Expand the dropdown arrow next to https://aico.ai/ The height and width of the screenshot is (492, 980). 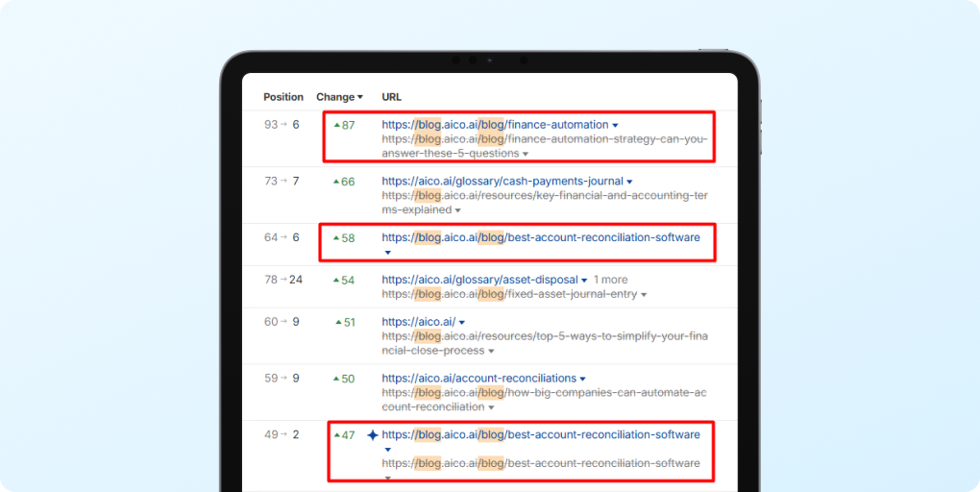point(462,323)
